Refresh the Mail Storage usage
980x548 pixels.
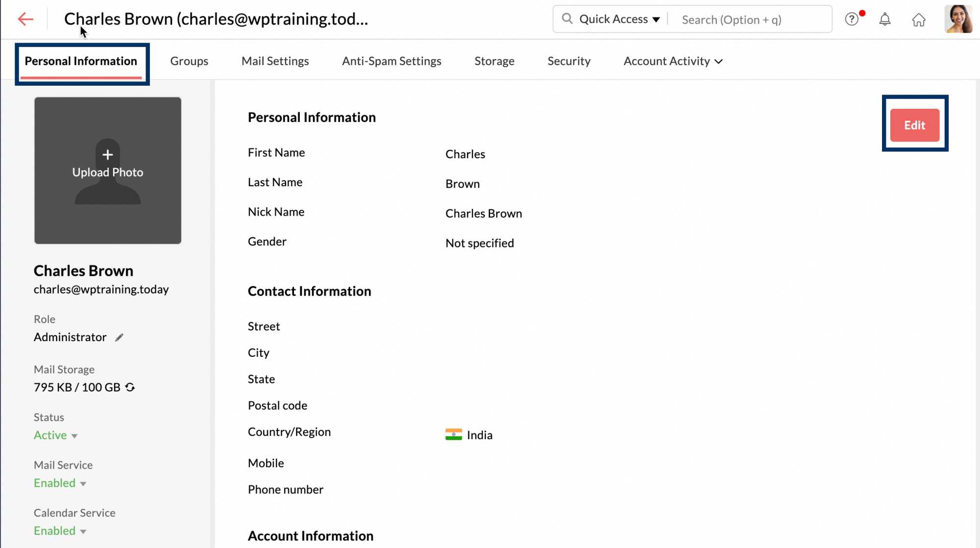(129, 387)
